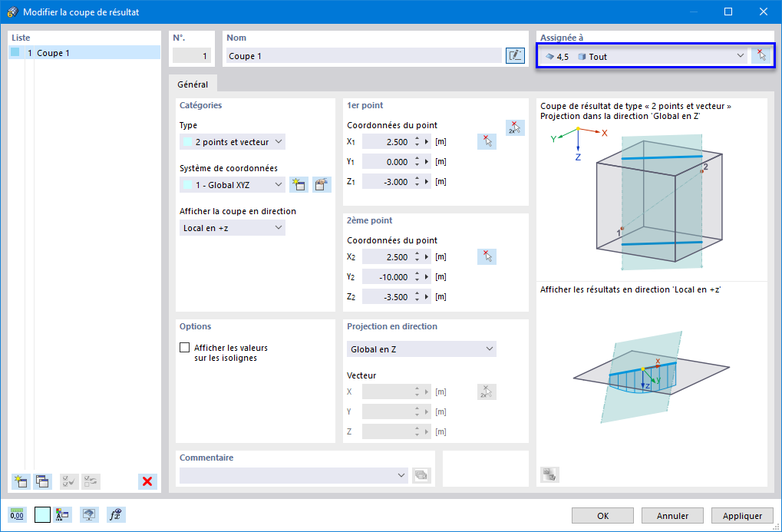Click the OK button
This screenshot has height=532, width=782.
click(x=602, y=516)
